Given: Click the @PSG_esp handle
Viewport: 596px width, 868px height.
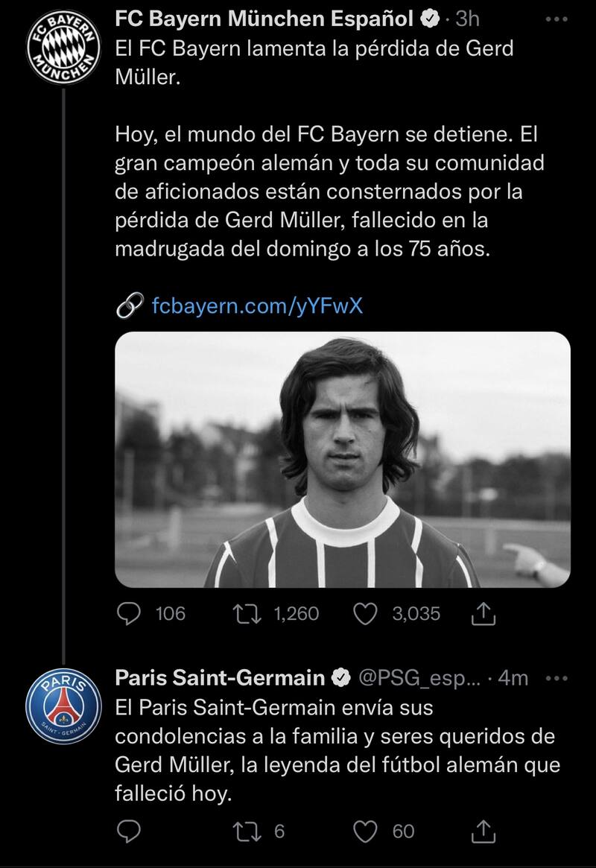Looking at the screenshot, I should [421, 678].
